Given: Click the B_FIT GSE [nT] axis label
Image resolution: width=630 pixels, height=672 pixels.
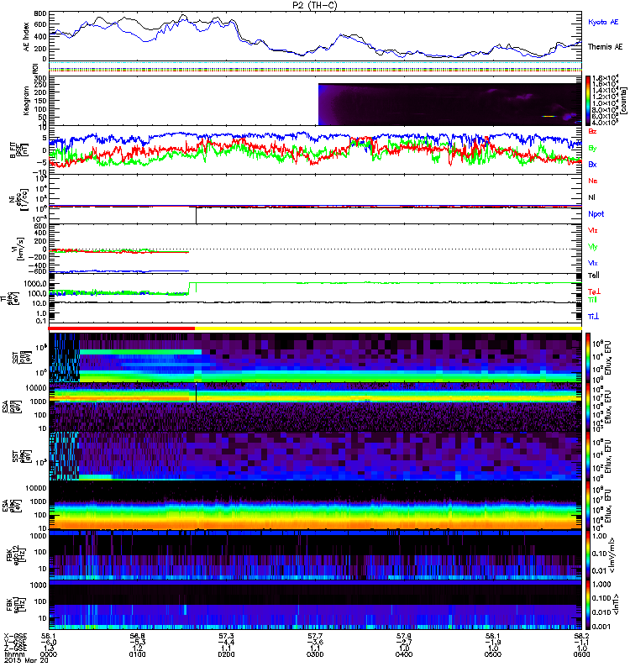Looking at the screenshot, I should coord(19,150).
